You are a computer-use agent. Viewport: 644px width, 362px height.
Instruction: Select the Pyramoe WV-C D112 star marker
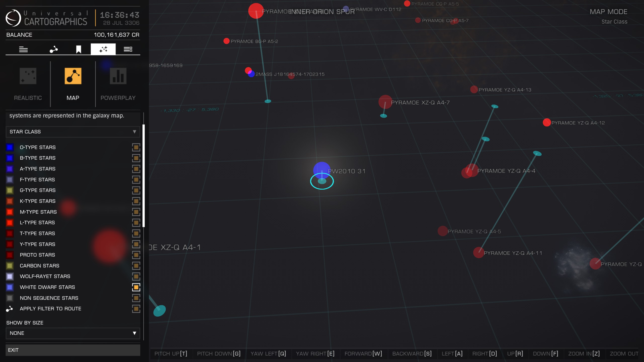[x=346, y=9]
